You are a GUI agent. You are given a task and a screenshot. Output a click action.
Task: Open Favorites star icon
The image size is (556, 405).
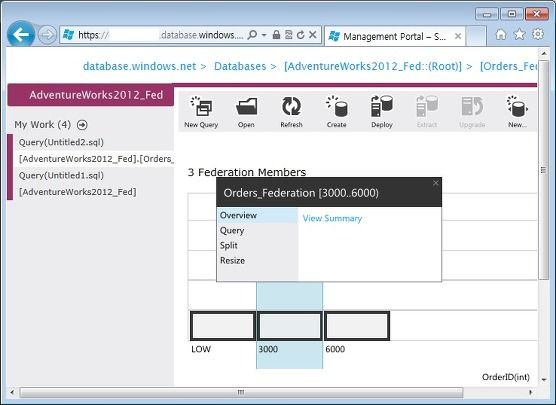[519, 34]
